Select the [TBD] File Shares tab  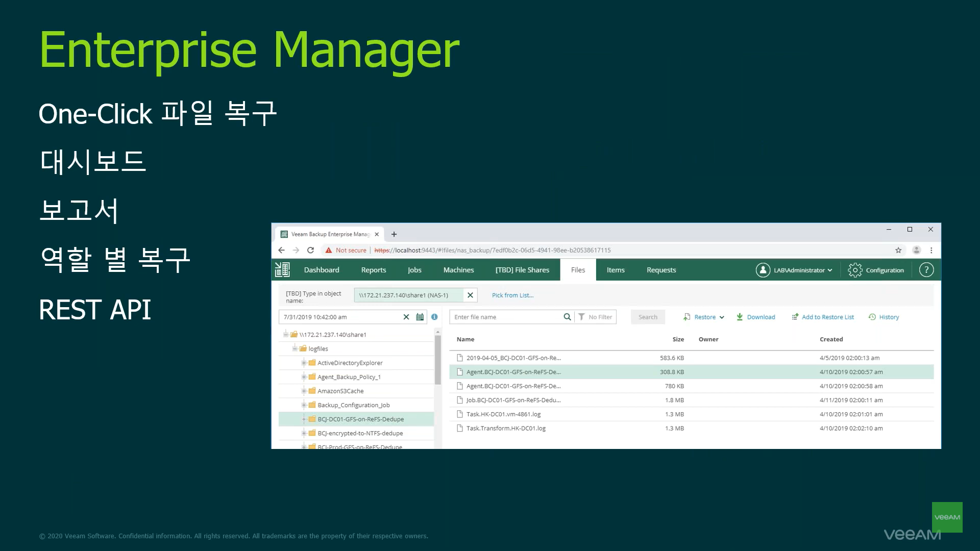[522, 270]
